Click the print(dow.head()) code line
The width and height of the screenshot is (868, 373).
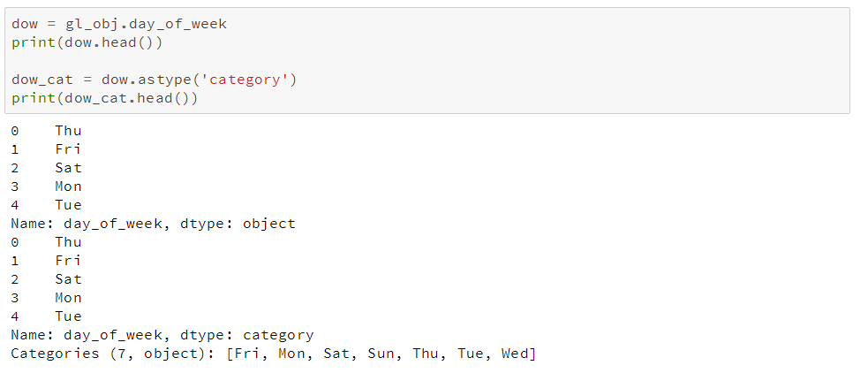tap(87, 42)
